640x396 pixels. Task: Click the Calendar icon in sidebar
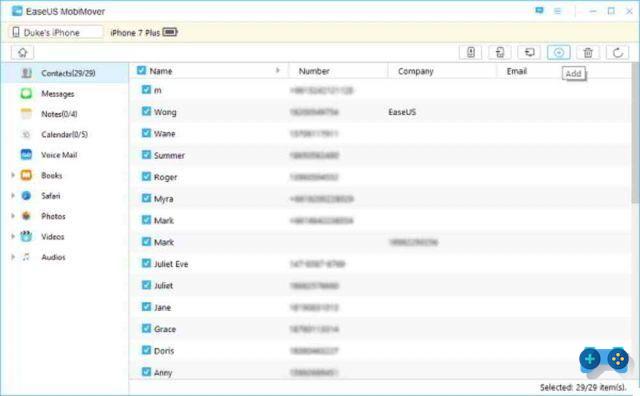(x=26, y=134)
